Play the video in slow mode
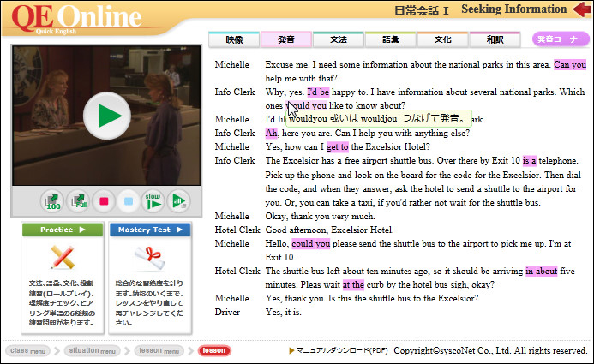 (x=153, y=201)
